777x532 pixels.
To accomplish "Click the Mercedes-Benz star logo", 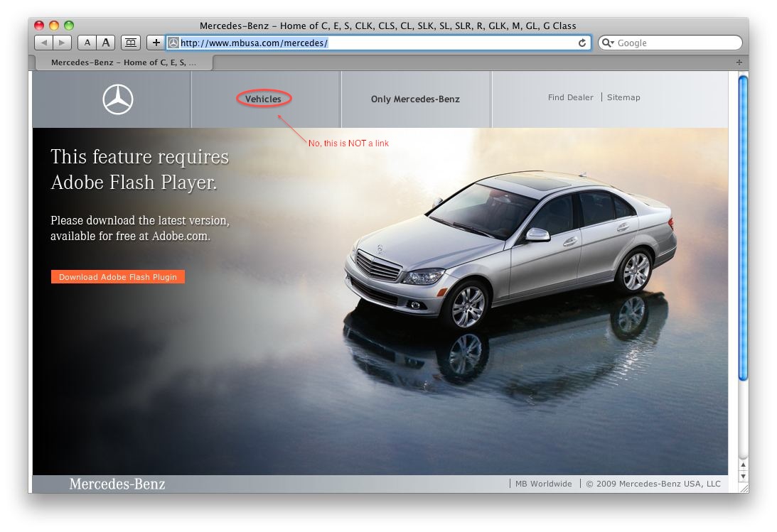I will (118, 99).
